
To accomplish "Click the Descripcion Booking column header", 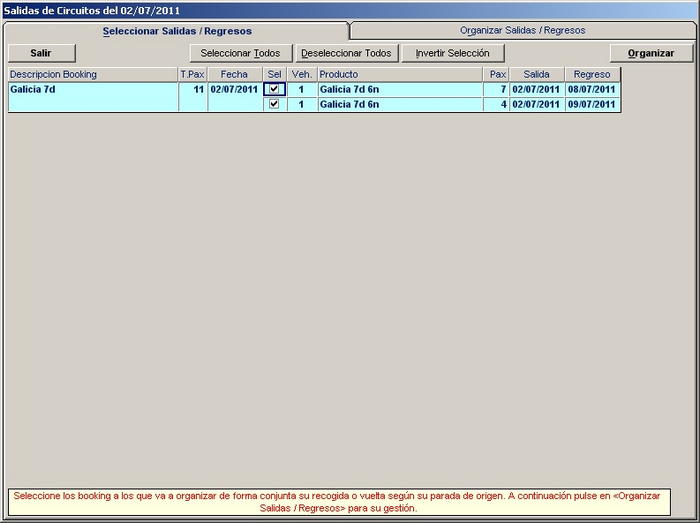I will click(93, 75).
